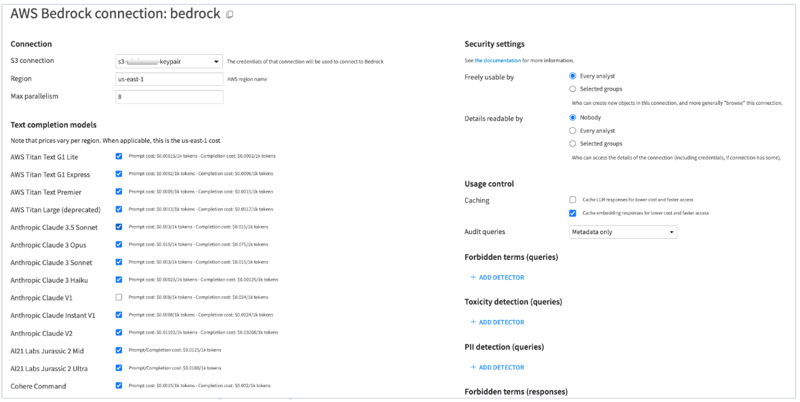Enable Anthropic Claude V1 model
This screenshot has width=800, height=402.
click(x=119, y=297)
